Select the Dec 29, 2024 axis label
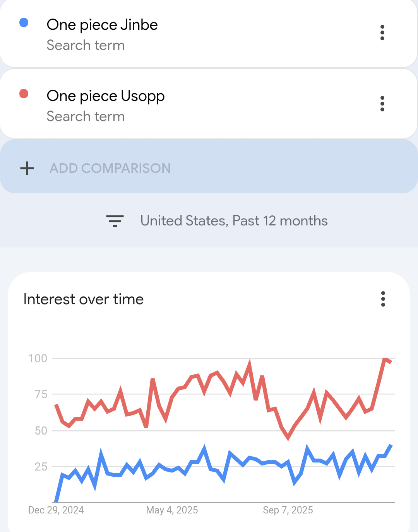The width and height of the screenshot is (418, 532). tap(56, 510)
